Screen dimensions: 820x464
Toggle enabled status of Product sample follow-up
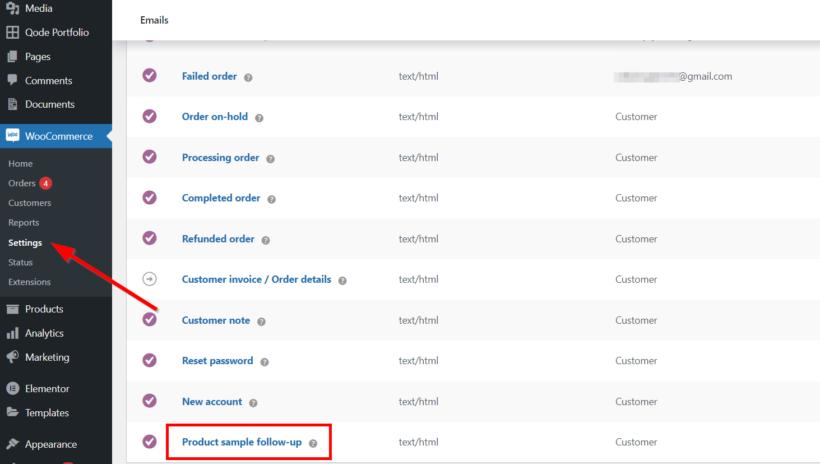pyautogui.click(x=150, y=442)
